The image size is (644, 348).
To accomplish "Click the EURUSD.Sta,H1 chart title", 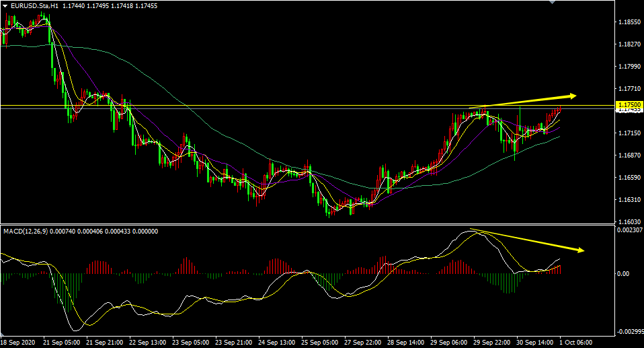I will click(34, 6).
